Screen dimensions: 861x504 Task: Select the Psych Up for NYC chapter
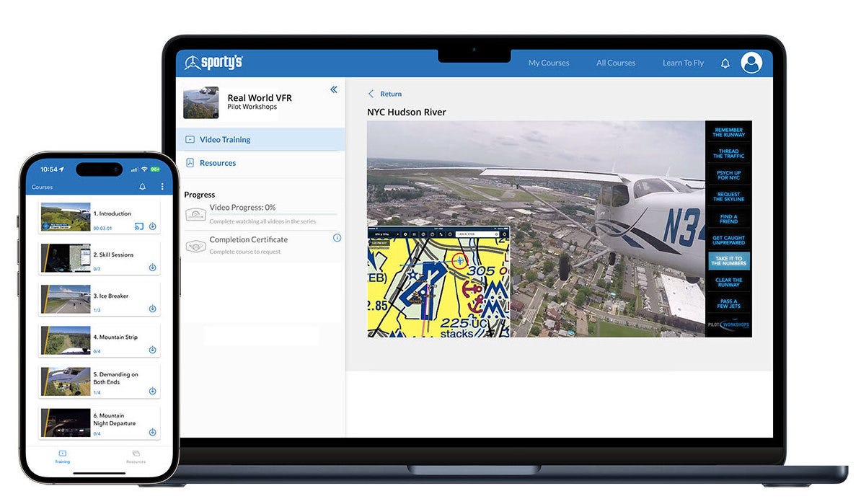[728, 175]
